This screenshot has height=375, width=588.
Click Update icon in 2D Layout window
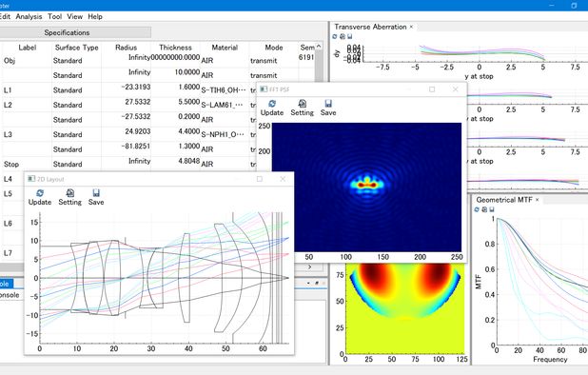point(40,193)
